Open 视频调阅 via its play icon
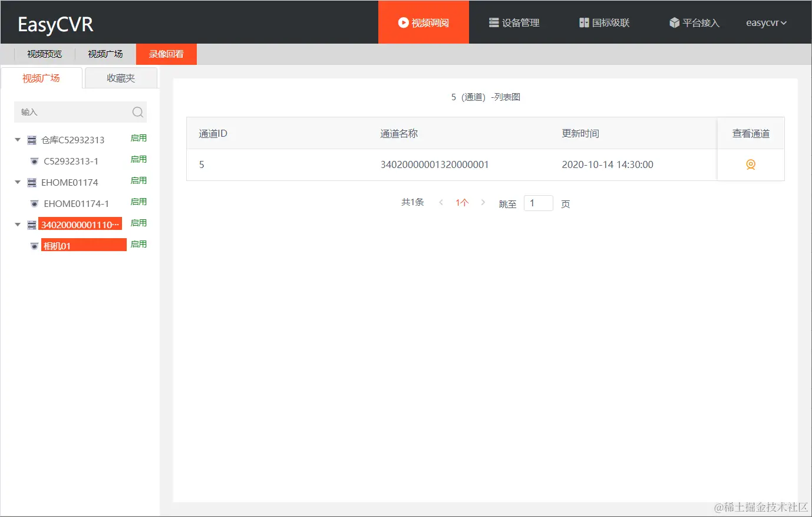Image resolution: width=812 pixels, height=517 pixels. coord(403,22)
